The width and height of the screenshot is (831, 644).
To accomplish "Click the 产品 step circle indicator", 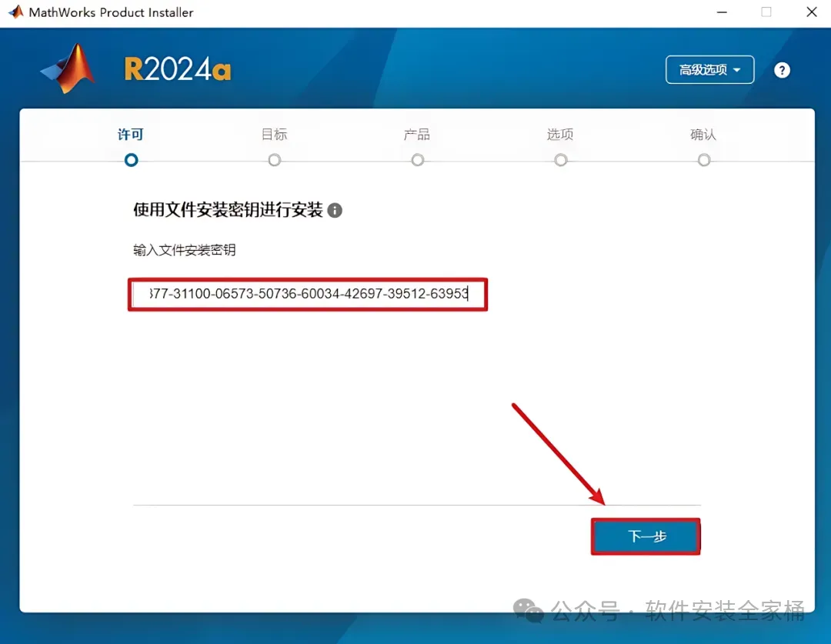I will click(x=418, y=160).
